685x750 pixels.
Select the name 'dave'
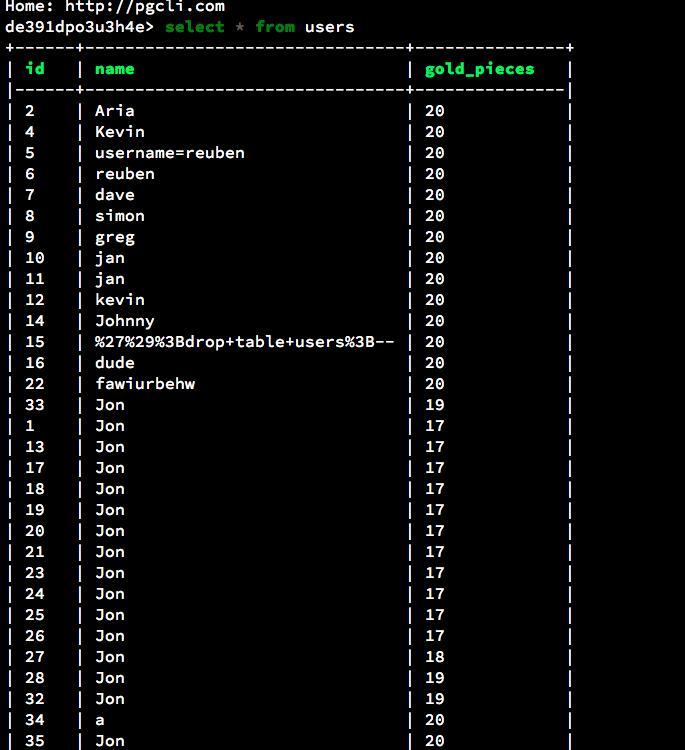point(115,195)
